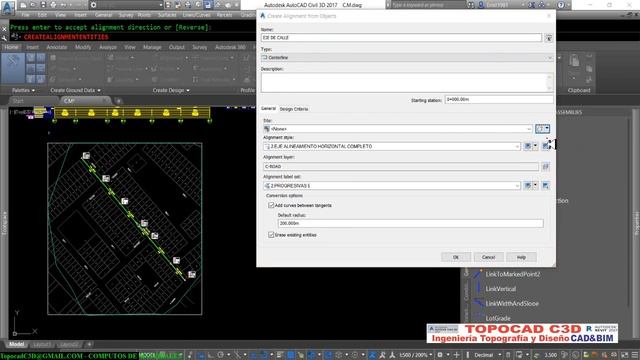Screen dimensions: 640x360
Task: Click the LotGrade subassembly entry
Action: coord(498,318)
